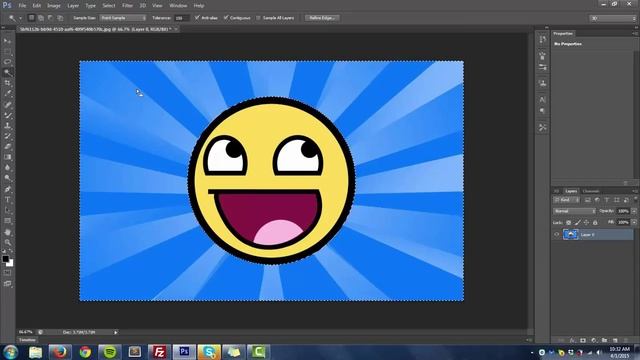Select the Lasso tool
640x360 pixels.
click(x=7, y=62)
